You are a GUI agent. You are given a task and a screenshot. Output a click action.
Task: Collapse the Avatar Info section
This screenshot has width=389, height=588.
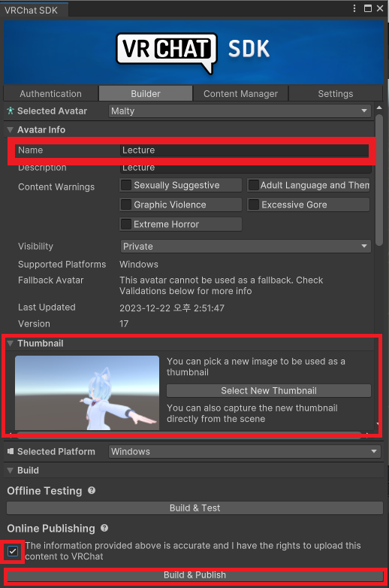(x=10, y=130)
